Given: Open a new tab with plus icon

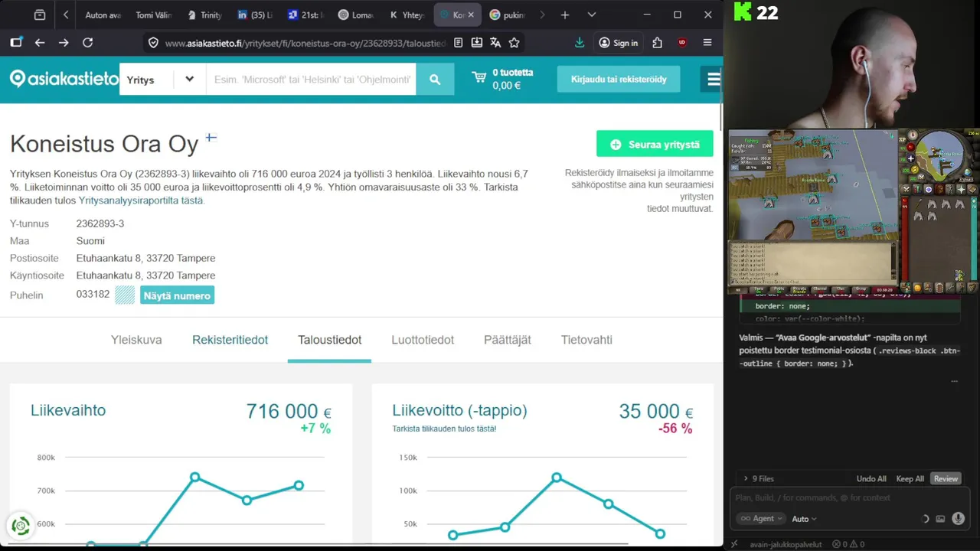Looking at the screenshot, I should click(x=565, y=15).
